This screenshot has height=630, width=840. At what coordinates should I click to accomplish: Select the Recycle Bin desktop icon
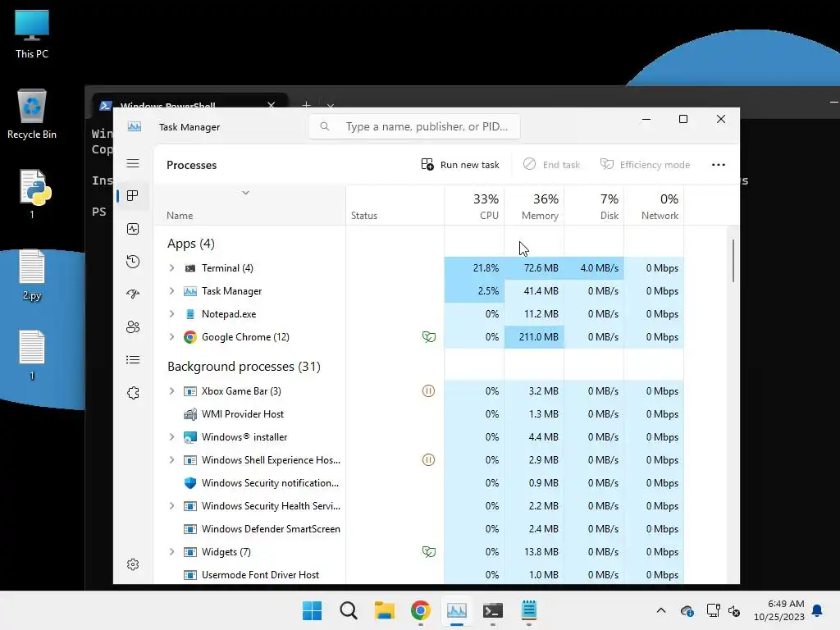coord(32,114)
